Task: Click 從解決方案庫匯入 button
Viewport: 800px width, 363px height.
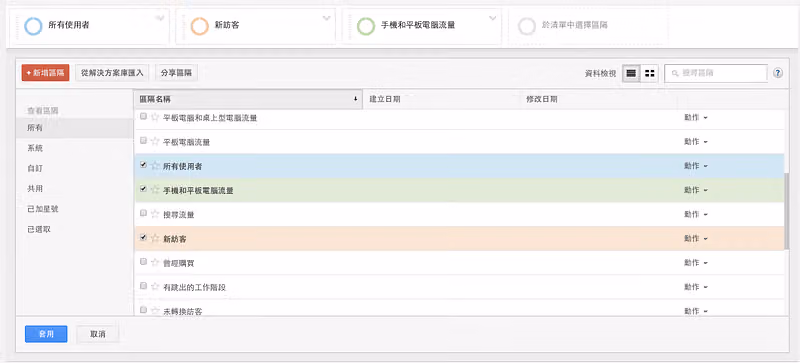Action: pyautogui.click(x=112, y=73)
